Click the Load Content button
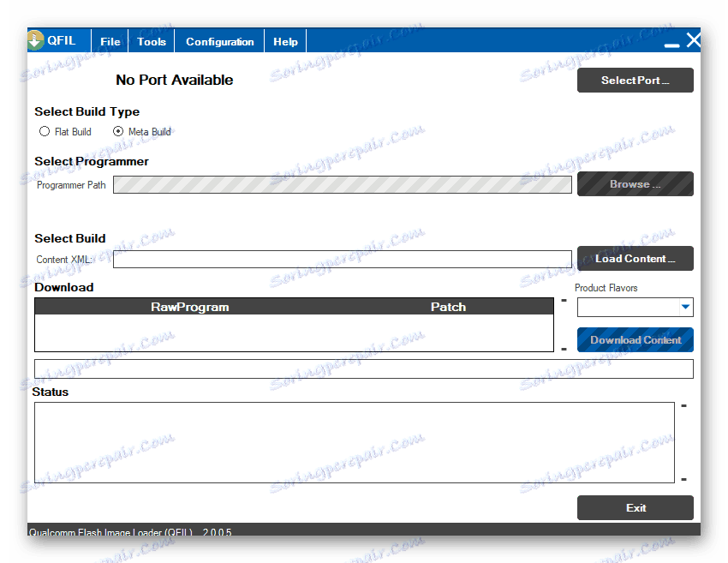Image resolution: width=728 pixels, height=563 pixels. coord(636,258)
